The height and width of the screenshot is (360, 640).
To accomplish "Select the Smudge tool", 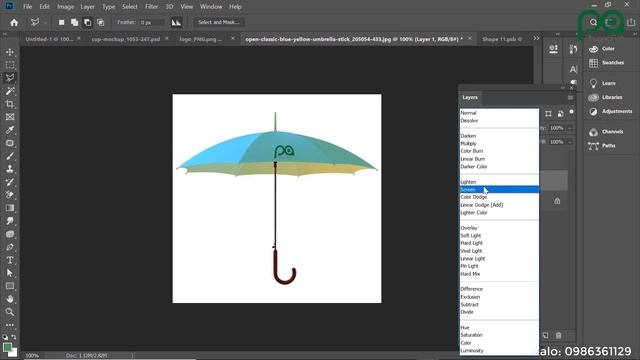I will tap(10, 221).
